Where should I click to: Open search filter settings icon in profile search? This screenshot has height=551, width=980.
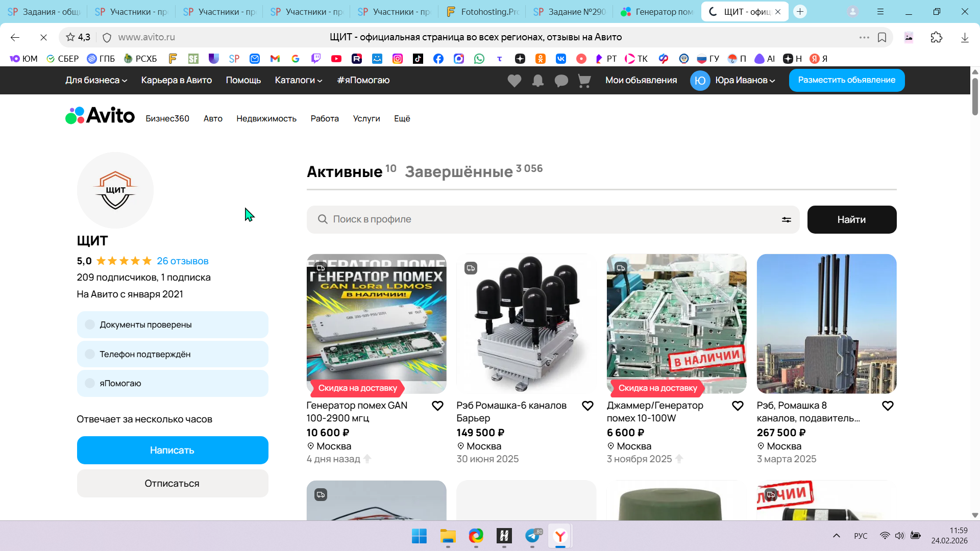click(x=786, y=219)
